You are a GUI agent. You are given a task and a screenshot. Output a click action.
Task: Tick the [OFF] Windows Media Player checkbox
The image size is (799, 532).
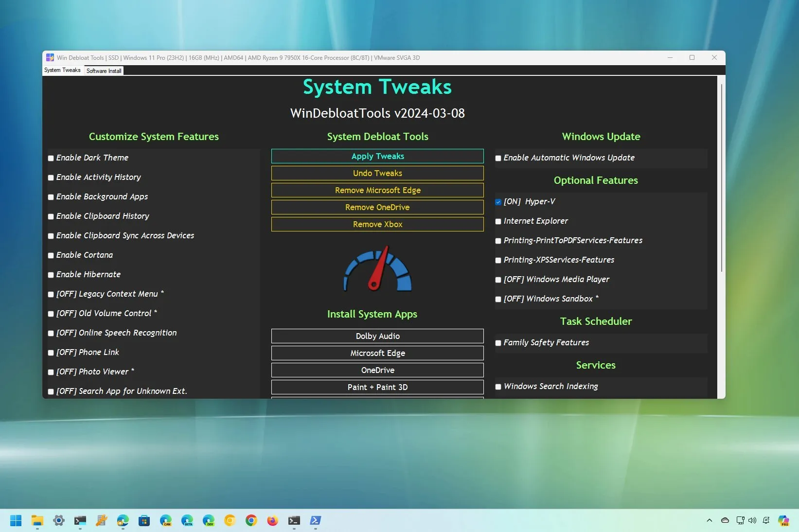click(498, 280)
